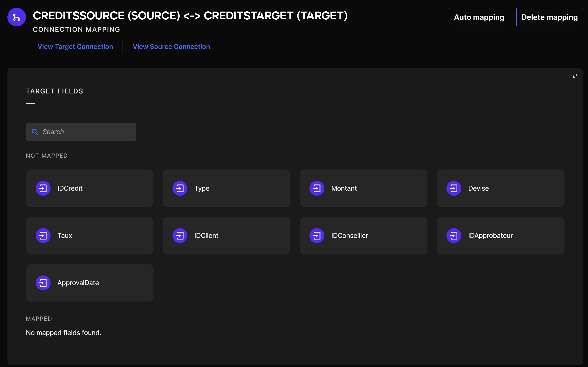
Task: Click the connection mapping branch icon
Action: click(17, 17)
